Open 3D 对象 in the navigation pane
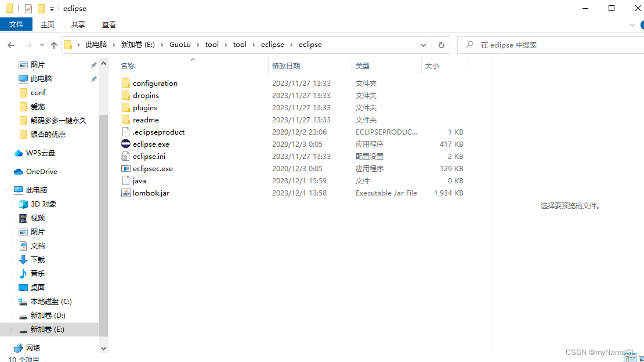 [38, 204]
